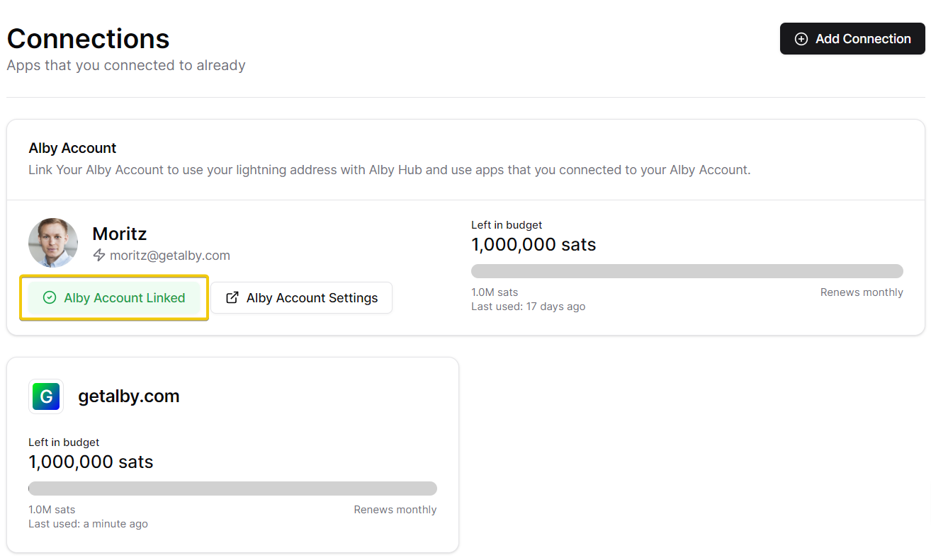This screenshot has height=560, width=931.
Task: Click "Last used: a minute ago" text
Action: pos(88,524)
